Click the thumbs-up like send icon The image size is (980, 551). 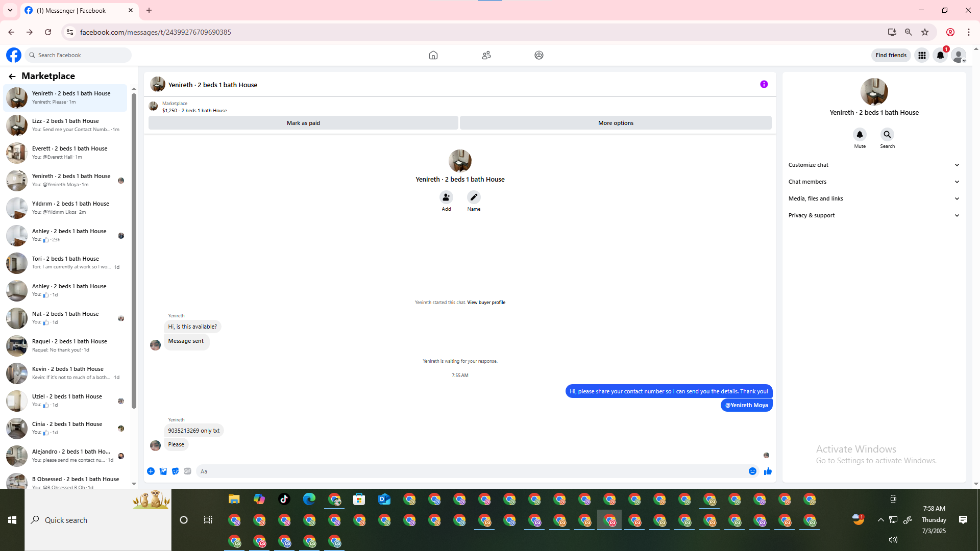[768, 471]
